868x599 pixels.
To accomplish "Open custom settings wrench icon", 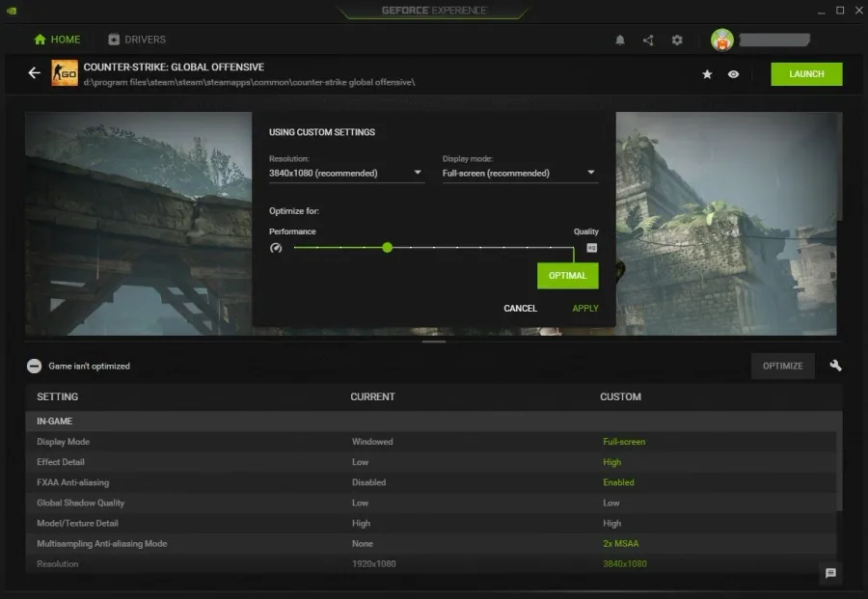I will tap(835, 366).
